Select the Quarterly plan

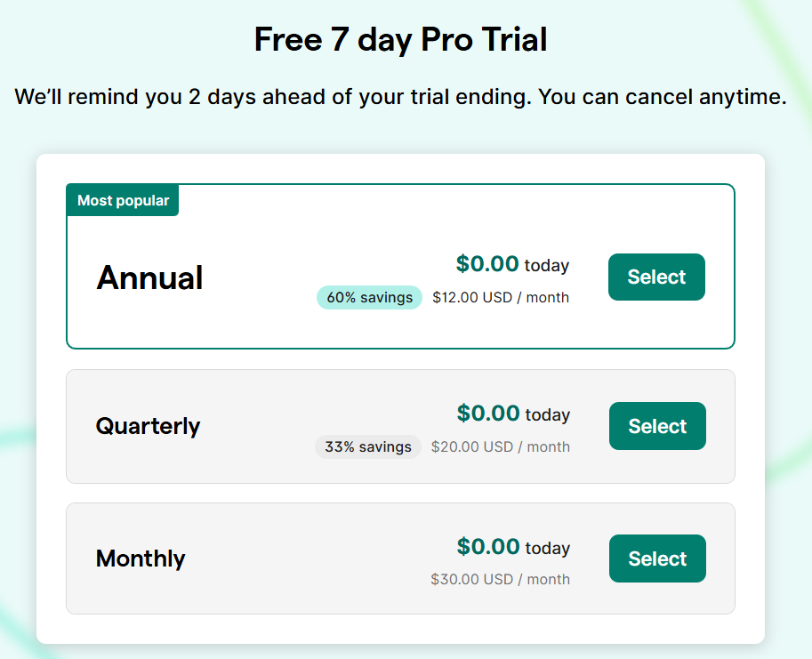pos(656,426)
